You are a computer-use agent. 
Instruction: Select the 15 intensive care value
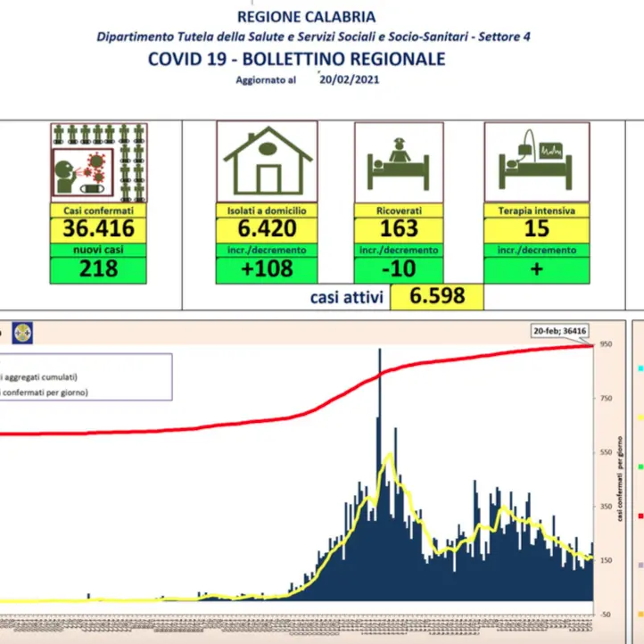[537, 228]
